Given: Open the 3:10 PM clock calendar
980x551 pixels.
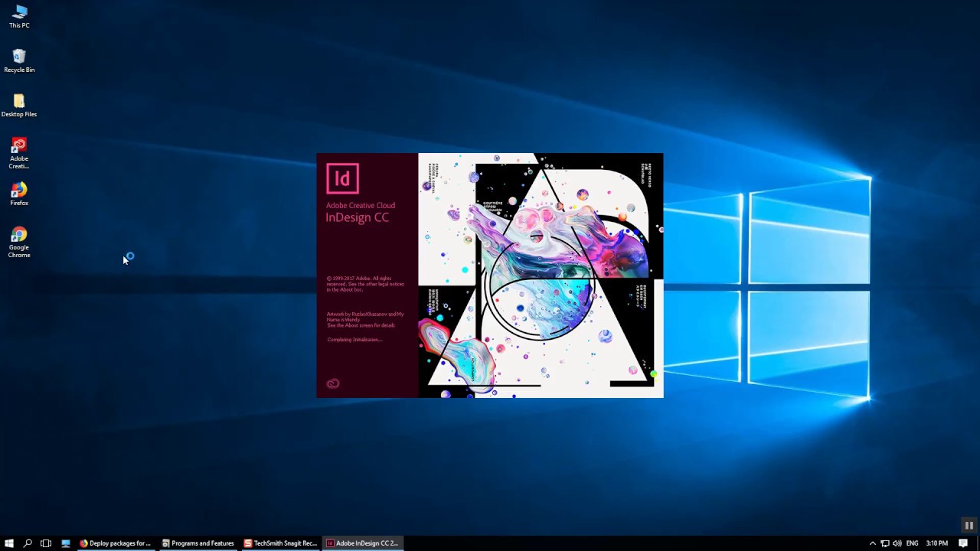Looking at the screenshot, I should click(x=936, y=543).
